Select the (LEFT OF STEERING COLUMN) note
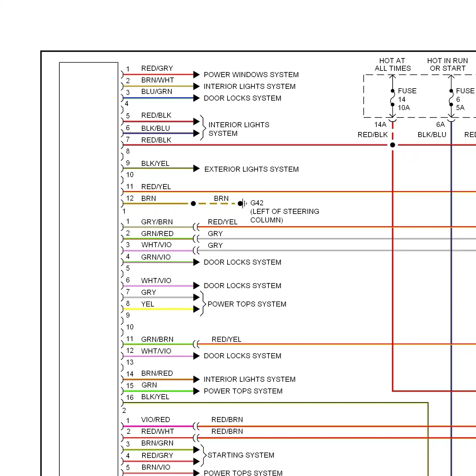Viewport: 476px width, 476px height. (285, 216)
